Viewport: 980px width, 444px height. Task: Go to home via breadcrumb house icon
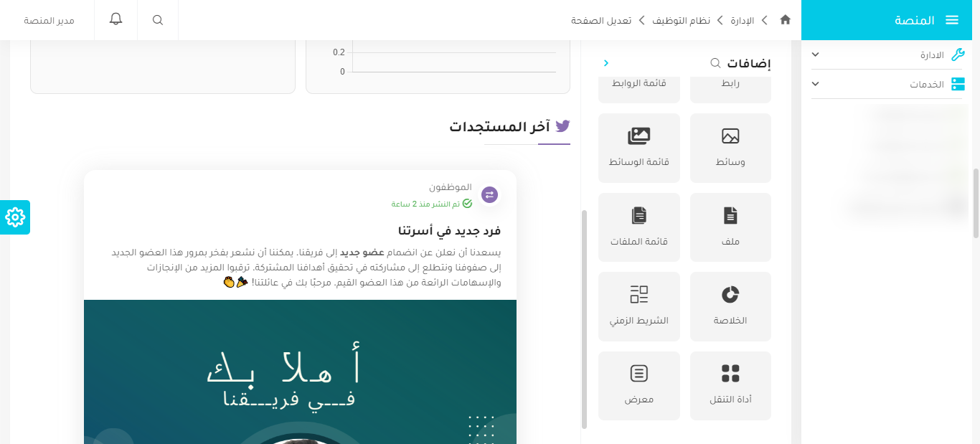pos(785,20)
